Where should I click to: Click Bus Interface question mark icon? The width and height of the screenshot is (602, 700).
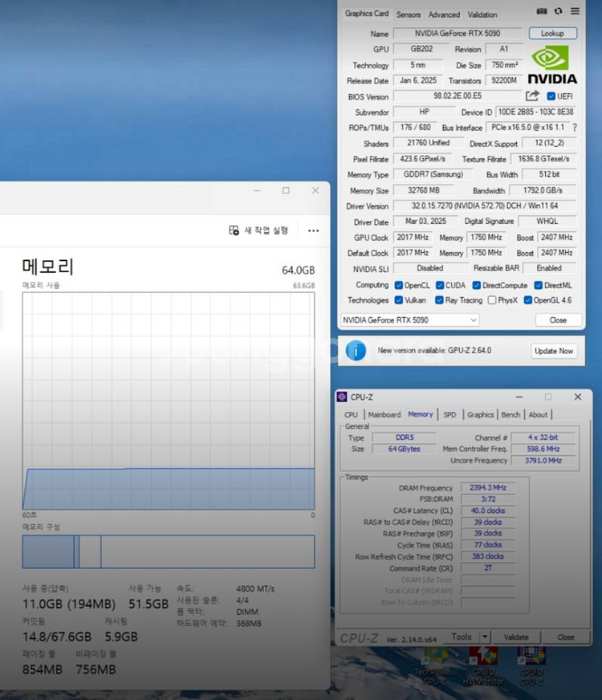click(x=575, y=128)
